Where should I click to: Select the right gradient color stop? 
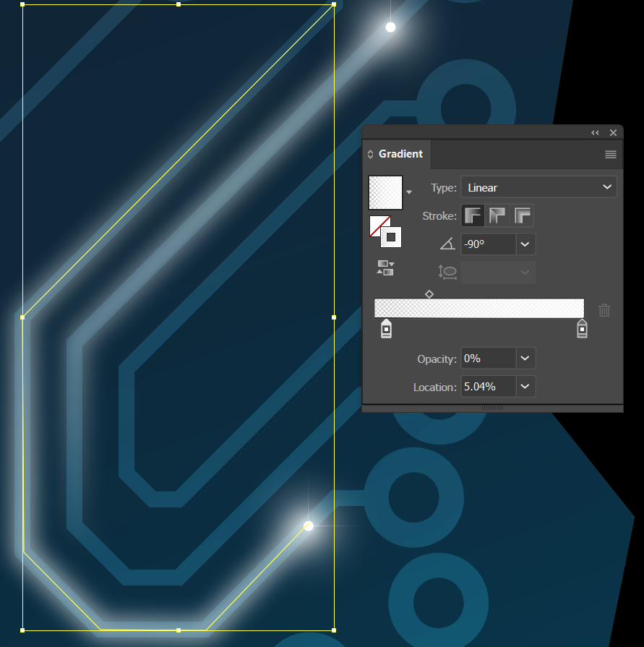(582, 328)
